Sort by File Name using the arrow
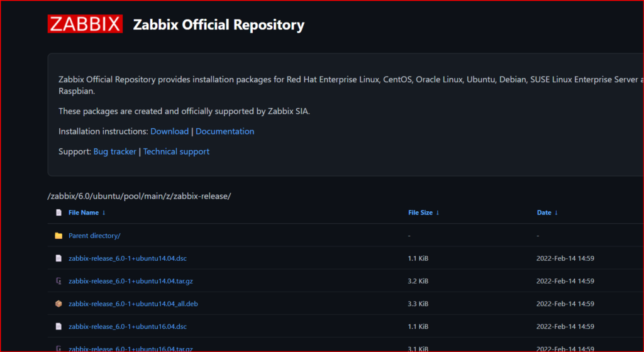The width and height of the screenshot is (644, 352). click(x=104, y=212)
